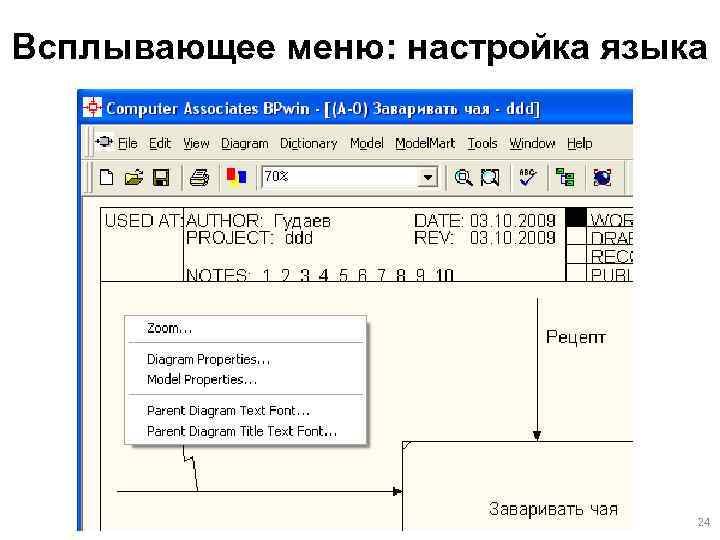Click the BPwin application title icon
Image resolution: width=720 pixels, height=540 pixels.
[x=93, y=107]
